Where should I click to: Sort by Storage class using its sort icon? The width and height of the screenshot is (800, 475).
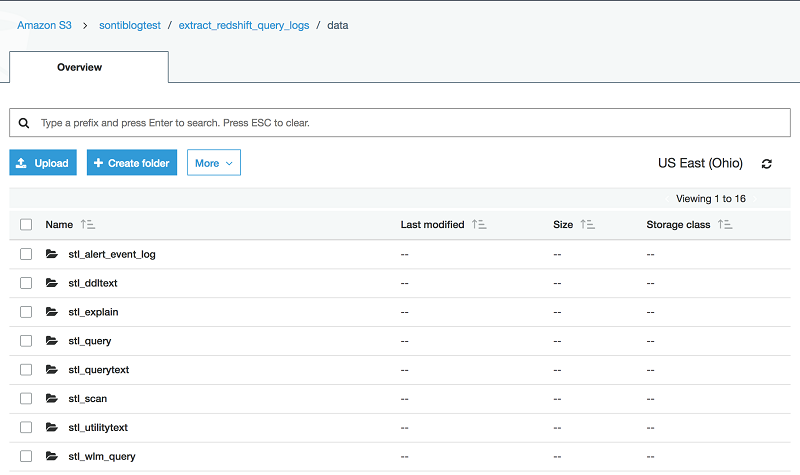click(725, 224)
